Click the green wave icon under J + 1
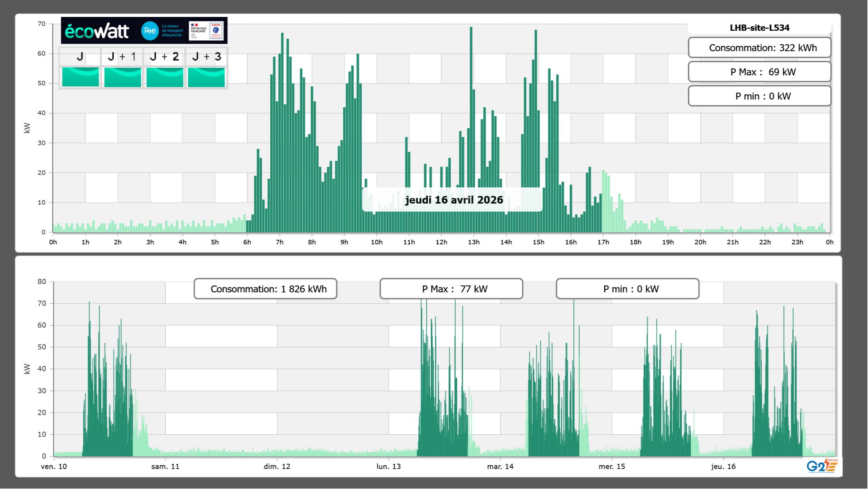Image resolution: width=868 pixels, height=489 pixels. tap(122, 77)
